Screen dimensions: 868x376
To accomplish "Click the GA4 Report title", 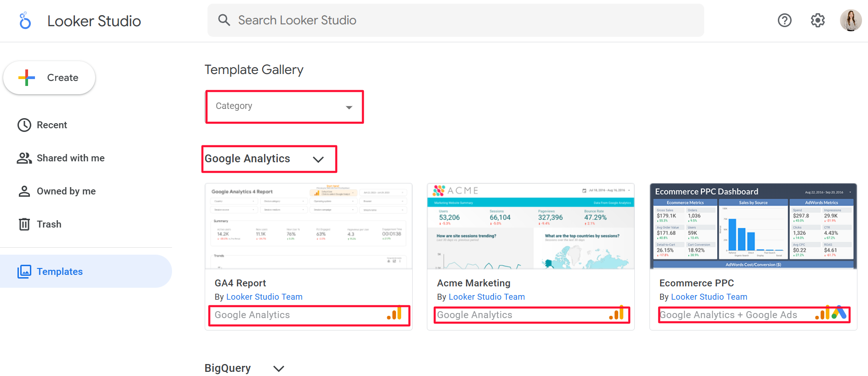I will click(240, 283).
